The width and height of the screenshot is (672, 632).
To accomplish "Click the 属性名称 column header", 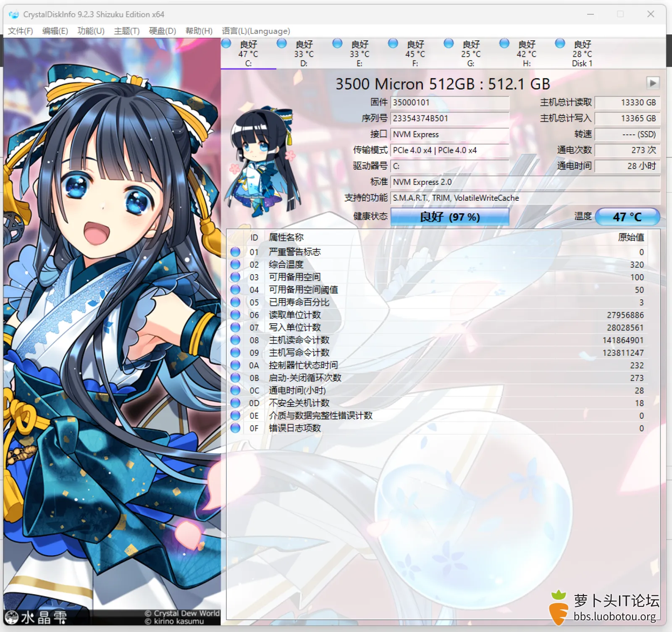I will click(x=286, y=237).
